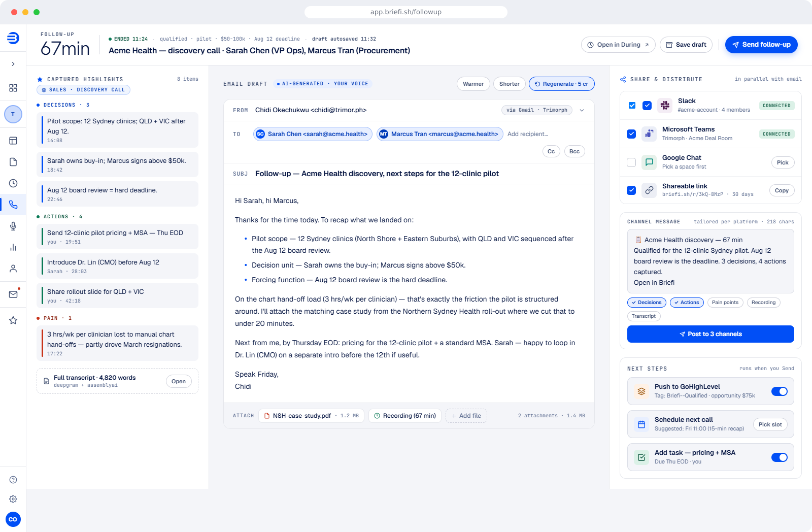Click the Add task checkmark icon
The height and width of the screenshot is (532, 812).
pyautogui.click(x=641, y=457)
